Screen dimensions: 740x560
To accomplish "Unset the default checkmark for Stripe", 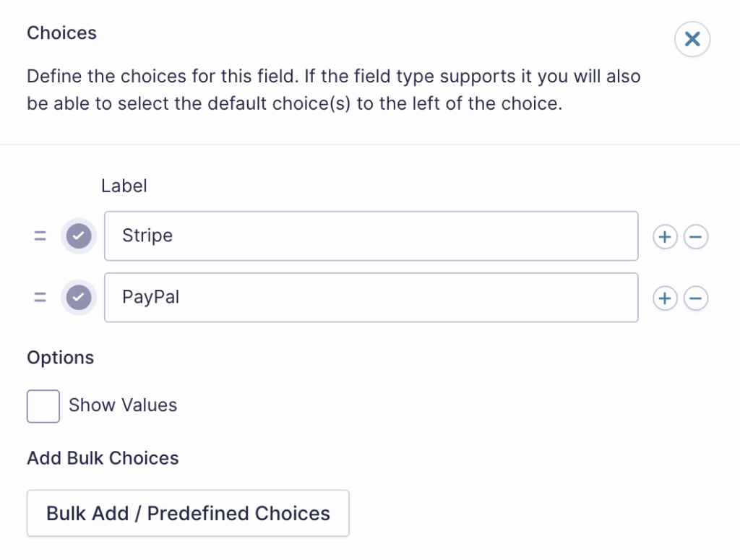I will coord(79,236).
